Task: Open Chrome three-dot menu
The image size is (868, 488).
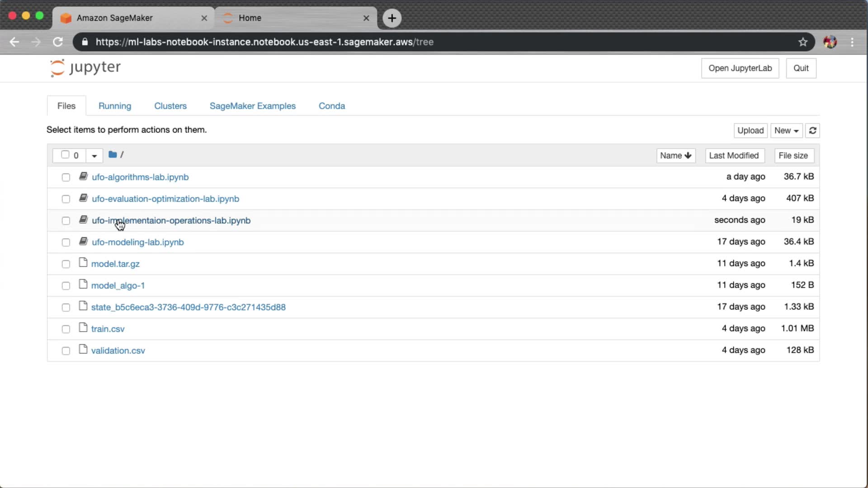Action: click(x=852, y=42)
